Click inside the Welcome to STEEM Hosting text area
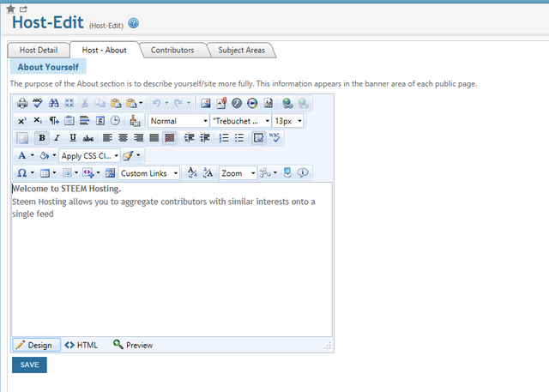 pyautogui.click(x=172, y=259)
